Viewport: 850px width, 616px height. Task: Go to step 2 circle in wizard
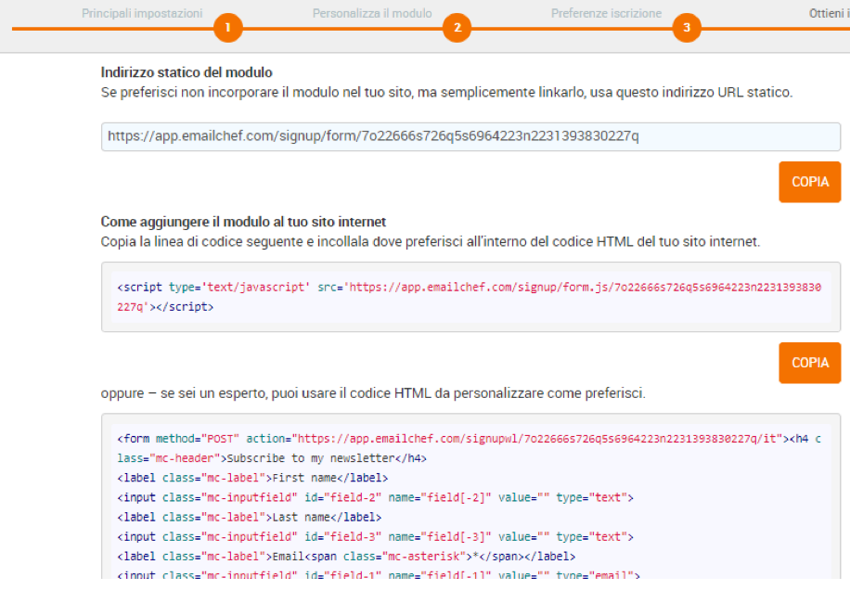pos(457,28)
